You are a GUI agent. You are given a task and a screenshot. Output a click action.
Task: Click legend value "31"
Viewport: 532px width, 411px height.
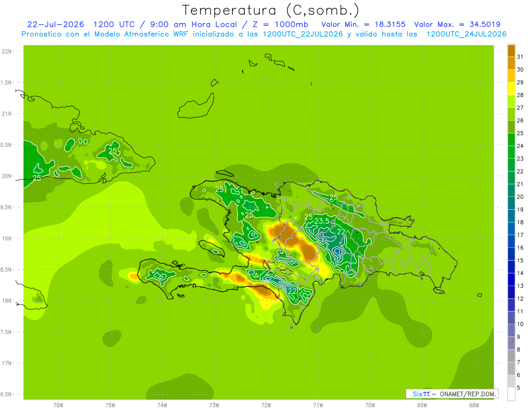click(520, 56)
